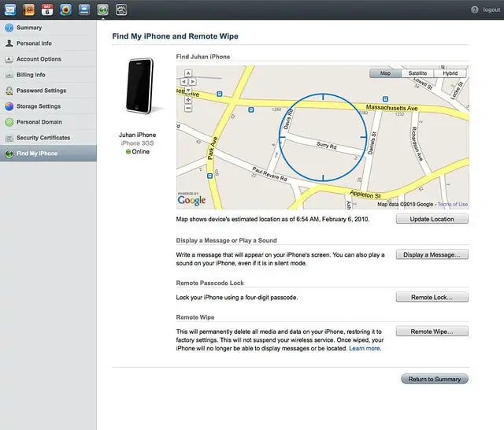Click the Remote Wipe button
The height and width of the screenshot is (430, 504).
432,332
